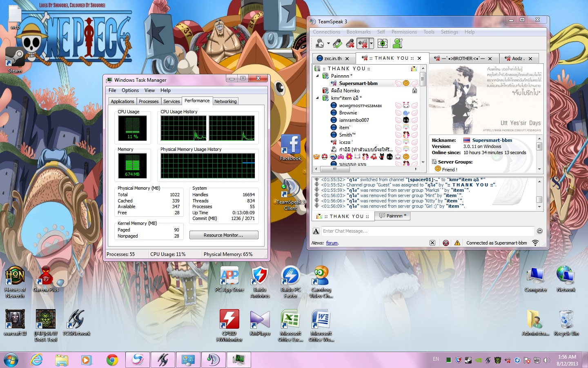Screen dimensions: 588x368
Task: Open the away status icon in TeamSpeak toolbar
Action: [320, 43]
